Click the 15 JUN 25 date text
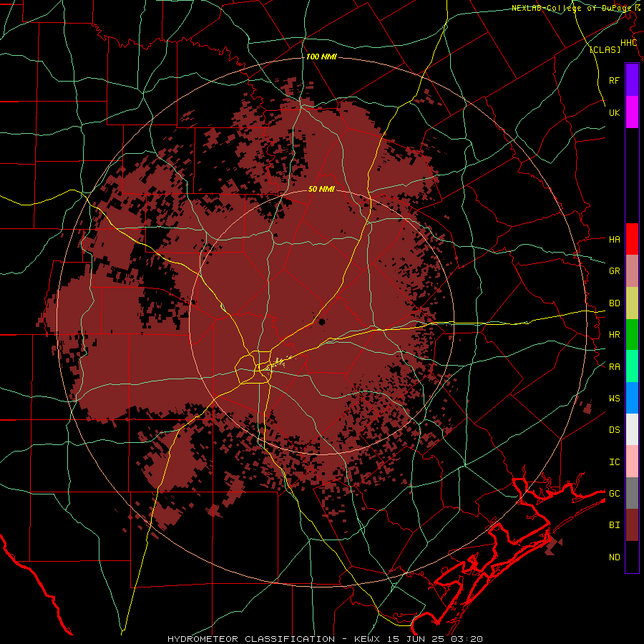 (415, 639)
